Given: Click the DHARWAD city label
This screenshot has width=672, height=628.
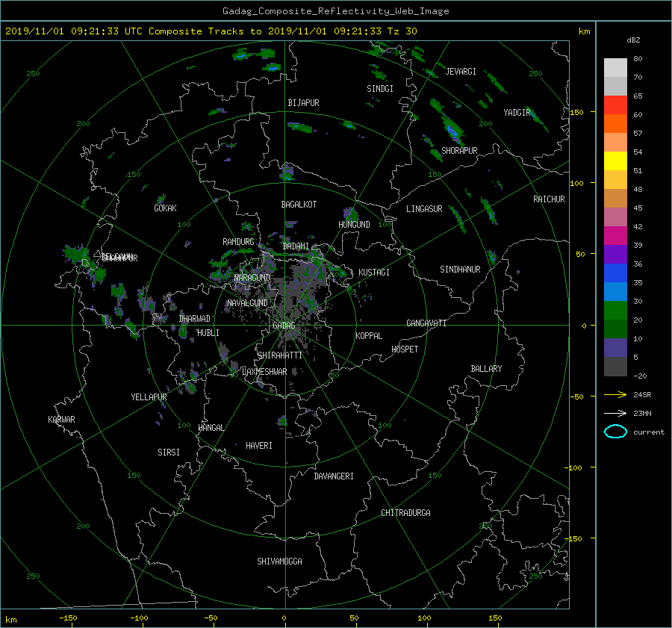Looking at the screenshot, I should [195, 319].
